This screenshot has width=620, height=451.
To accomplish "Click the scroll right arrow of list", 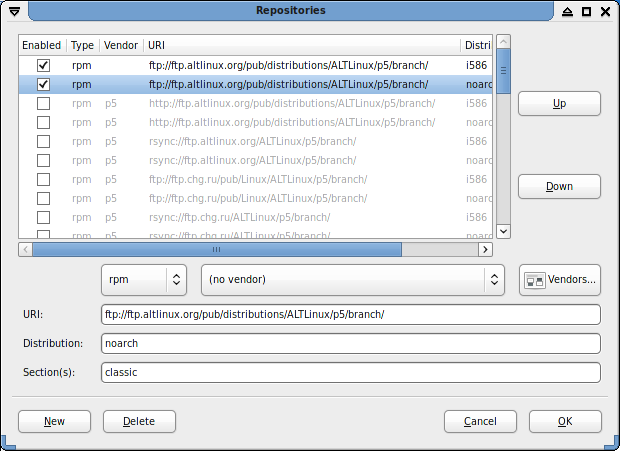I will [485, 249].
